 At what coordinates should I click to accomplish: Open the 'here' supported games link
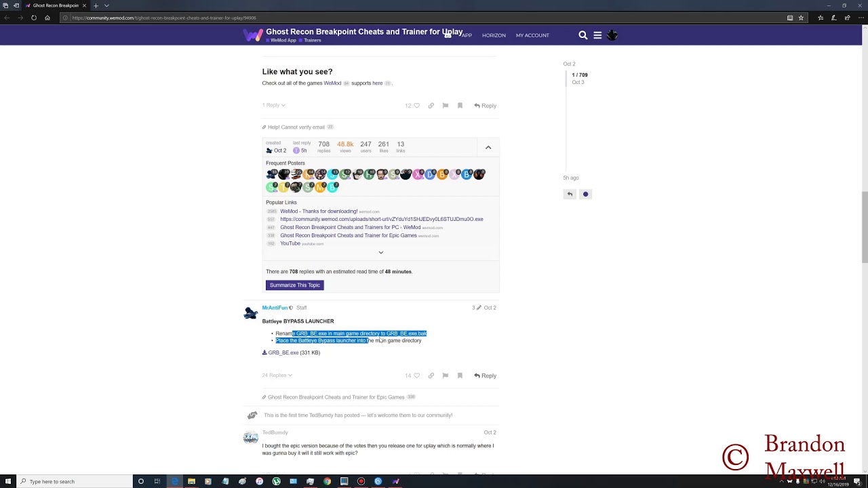[378, 83]
